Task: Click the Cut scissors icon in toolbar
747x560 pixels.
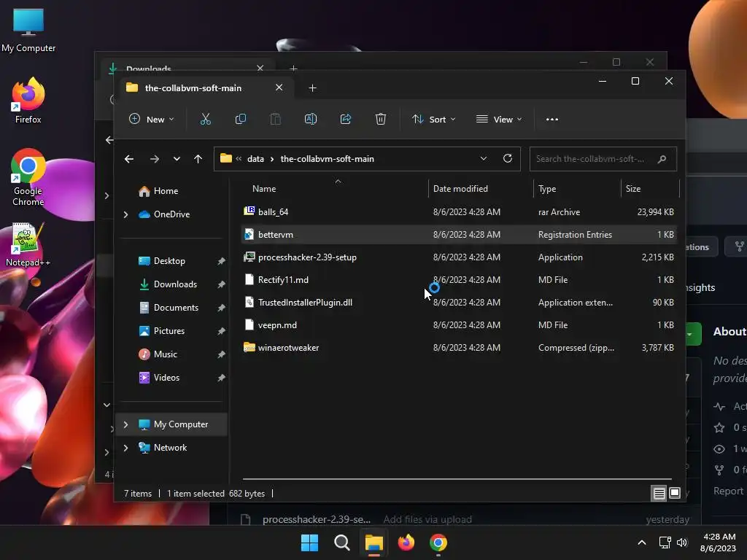Action: point(205,119)
